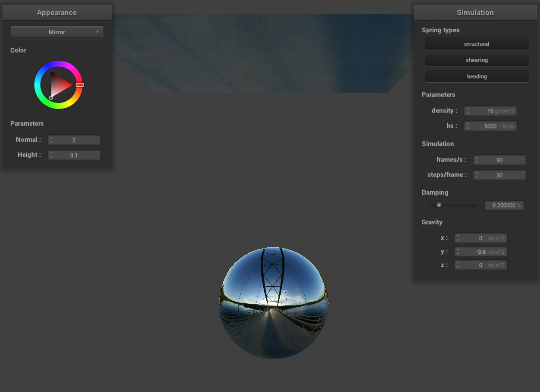Click the Gravity x stepper arrows
The width and height of the screenshot is (540, 392).
458,238
